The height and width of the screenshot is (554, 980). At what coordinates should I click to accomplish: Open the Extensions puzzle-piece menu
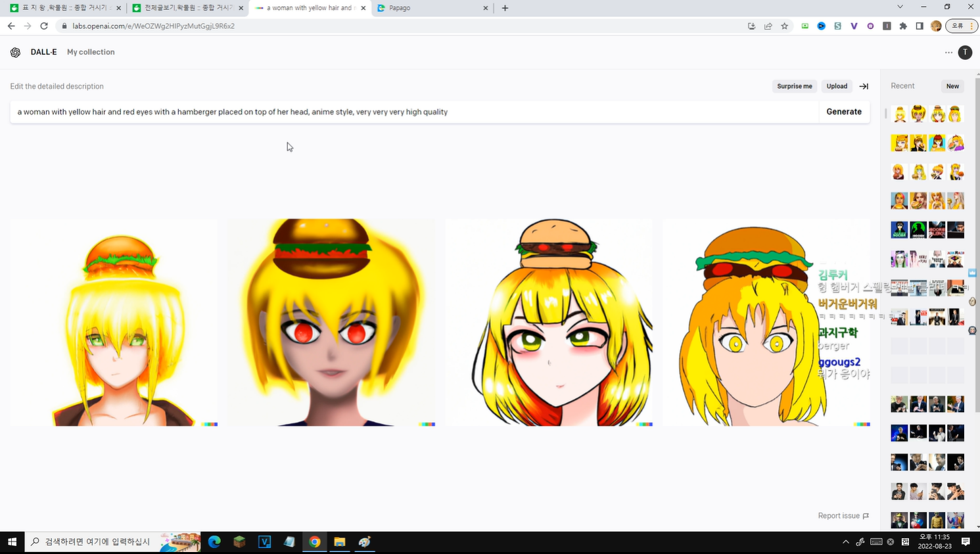(903, 26)
